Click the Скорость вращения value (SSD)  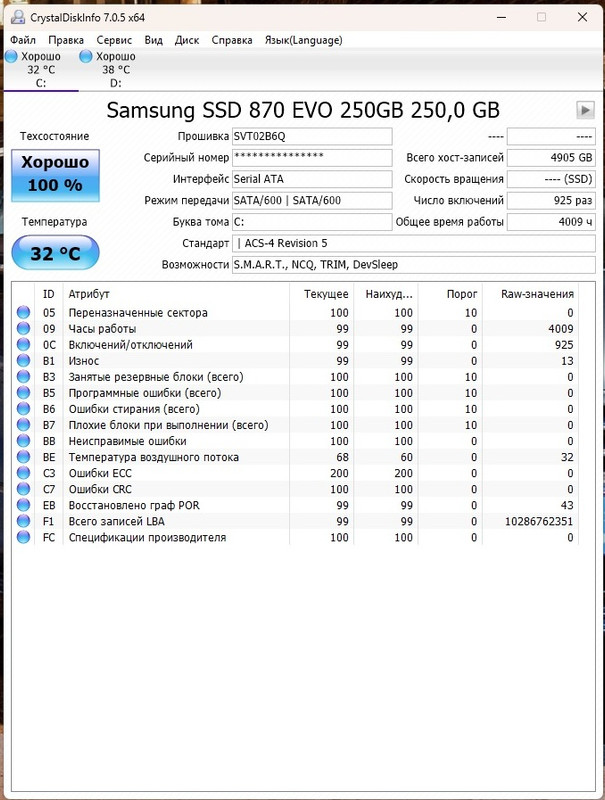click(x=551, y=179)
